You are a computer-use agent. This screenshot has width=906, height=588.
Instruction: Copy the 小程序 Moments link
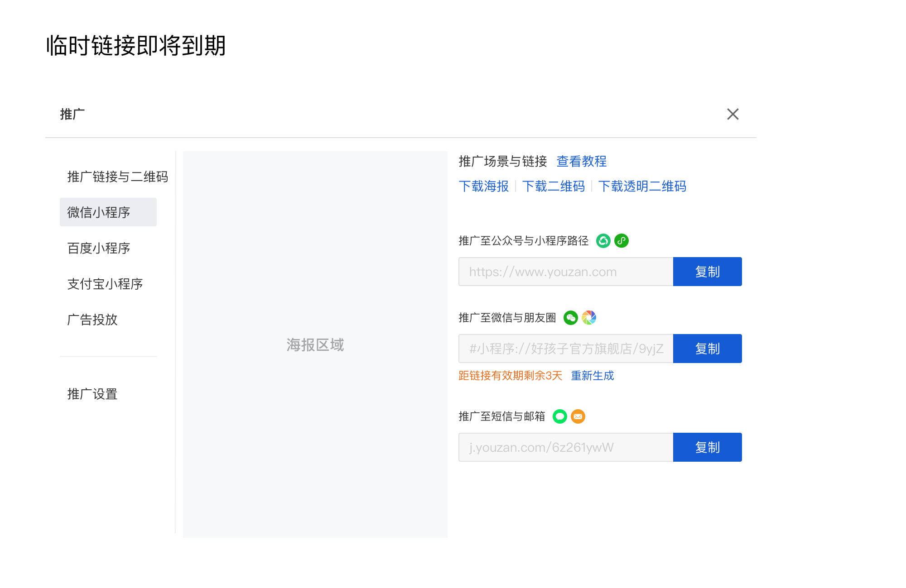point(707,349)
